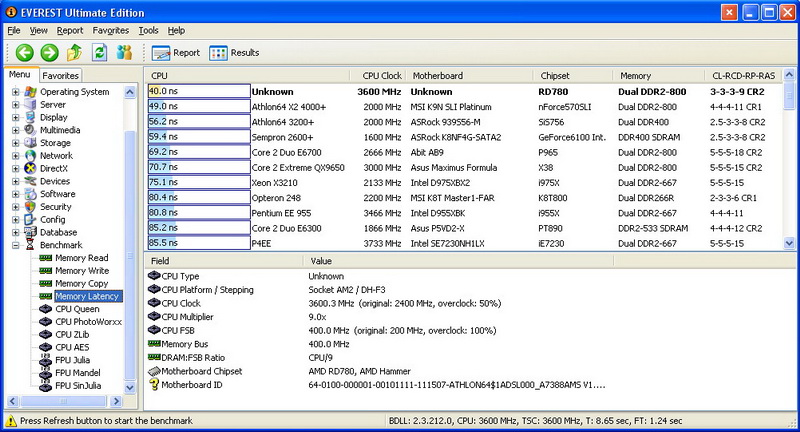The image size is (800, 432).
Task: Open the CPU PhotoWorxx benchmark
Action: pyautogui.click(x=89, y=322)
